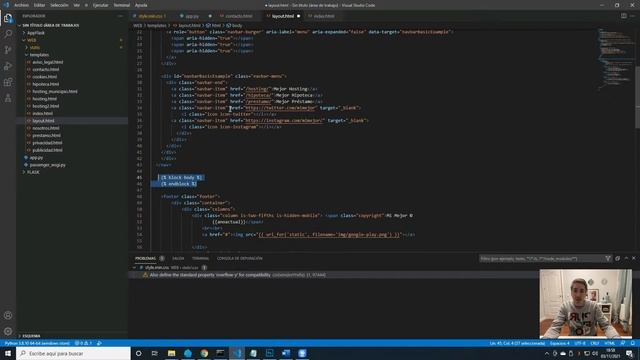The height and width of the screenshot is (360, 640).
Task: Click the problems filter funnel icon
Action: click(608, 258)
